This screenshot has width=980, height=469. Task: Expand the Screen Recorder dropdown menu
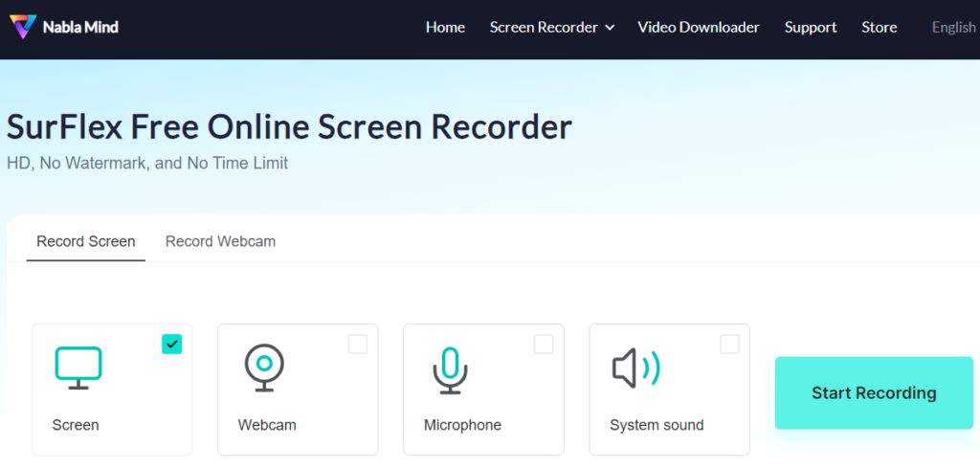543,27
